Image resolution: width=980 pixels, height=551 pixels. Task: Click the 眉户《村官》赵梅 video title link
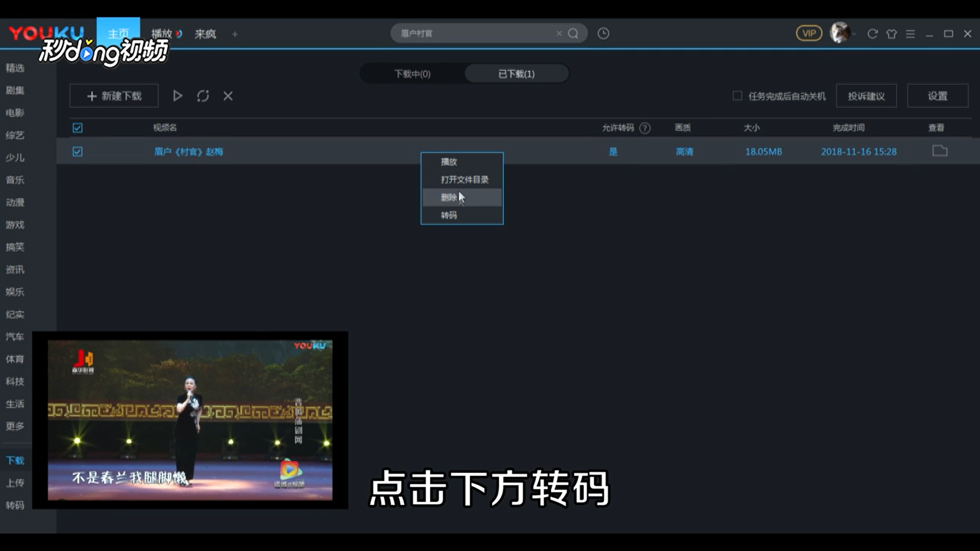coord(188,151)
